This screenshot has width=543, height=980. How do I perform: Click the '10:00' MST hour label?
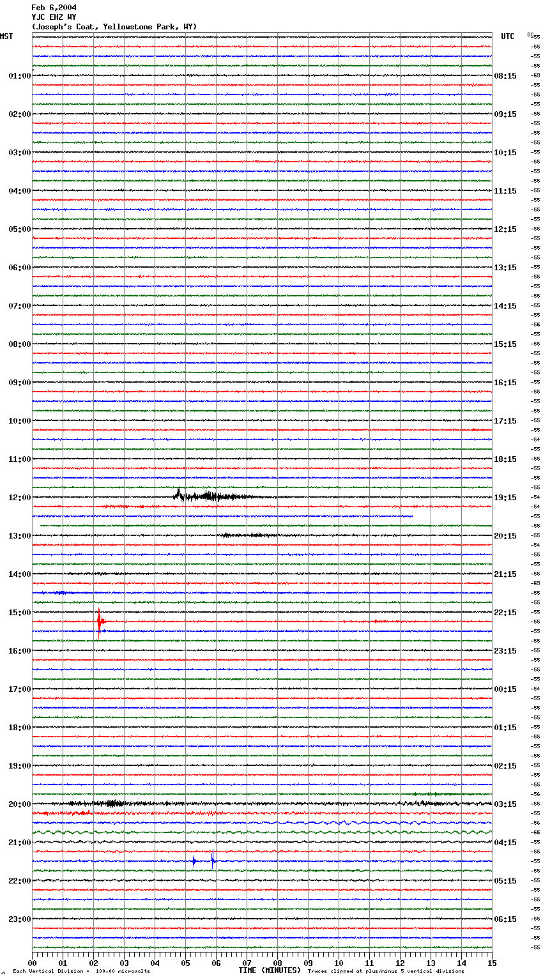point(19,421)
